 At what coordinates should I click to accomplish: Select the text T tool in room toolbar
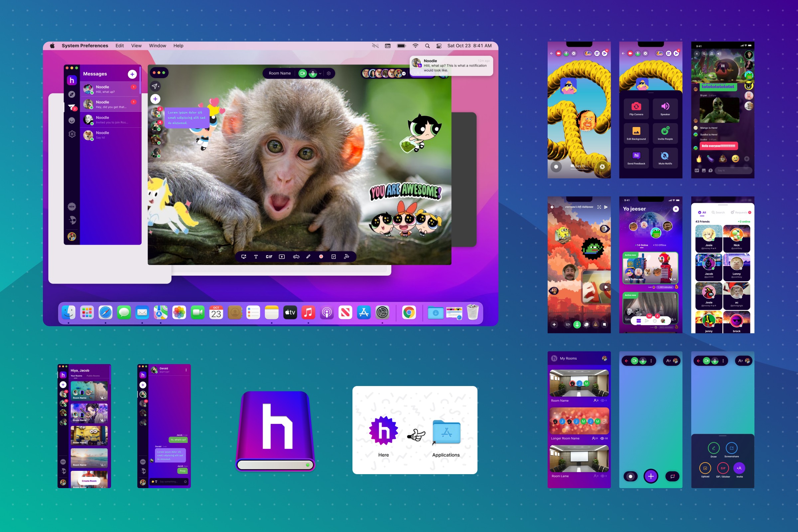pos(256,256)
